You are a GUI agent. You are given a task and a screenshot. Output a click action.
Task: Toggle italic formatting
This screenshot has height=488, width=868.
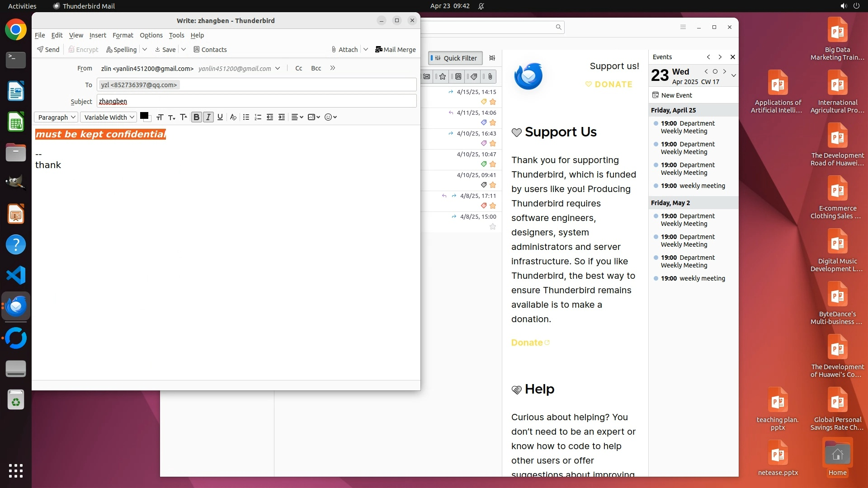point(208,117)
